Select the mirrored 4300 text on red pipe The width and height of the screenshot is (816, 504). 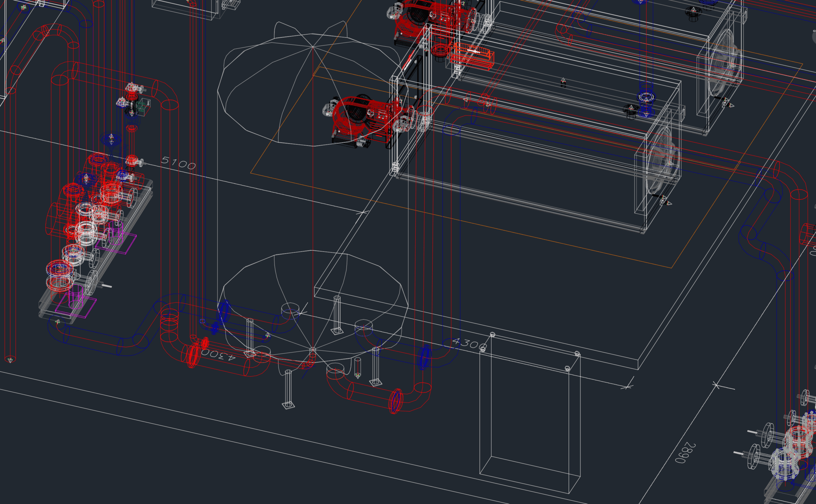pos(218,355)
